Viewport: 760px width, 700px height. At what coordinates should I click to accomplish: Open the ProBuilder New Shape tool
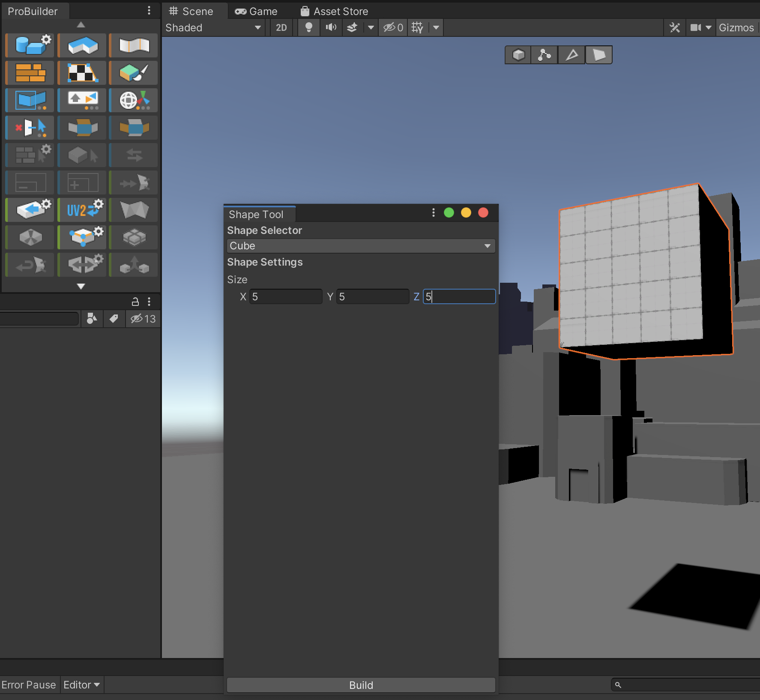click(x=31, y=45)
